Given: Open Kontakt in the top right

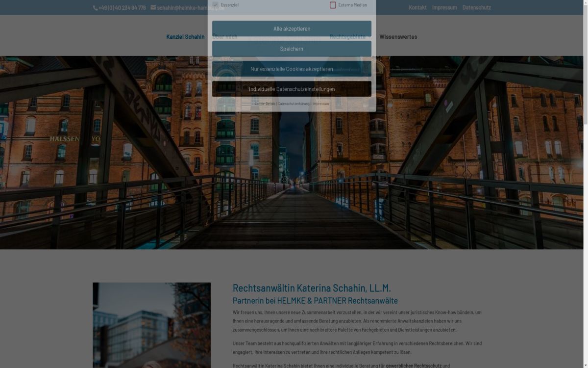Looking at the screenshot, I should 417,7.
